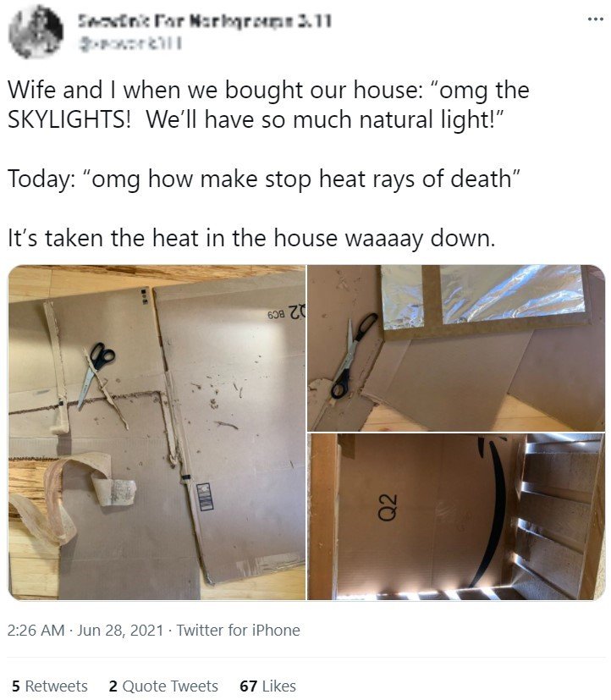611x700 pixels.
Task: Click the Jun 28, 2021 date
Action: pyautogui.click(x=120, y=630)
